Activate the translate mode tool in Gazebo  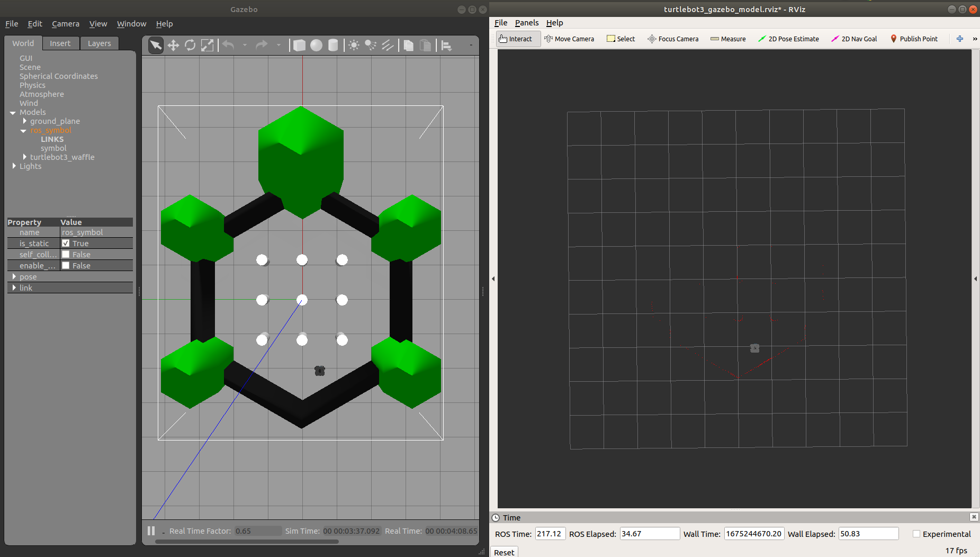(x=173, y=46)
